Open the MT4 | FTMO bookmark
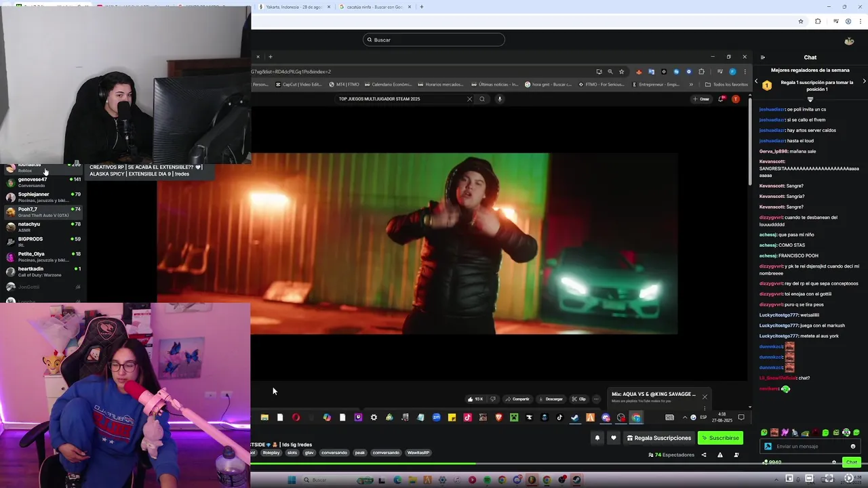Screen dimensions: 868x488 click(344, 85)
